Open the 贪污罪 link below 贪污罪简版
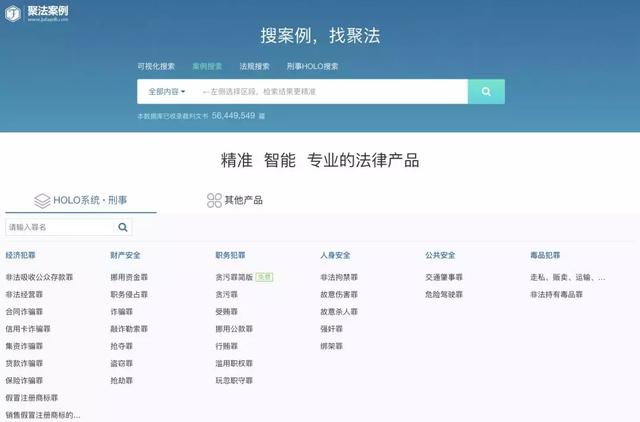This screenshot has height=422, width=640. [227, 294]
